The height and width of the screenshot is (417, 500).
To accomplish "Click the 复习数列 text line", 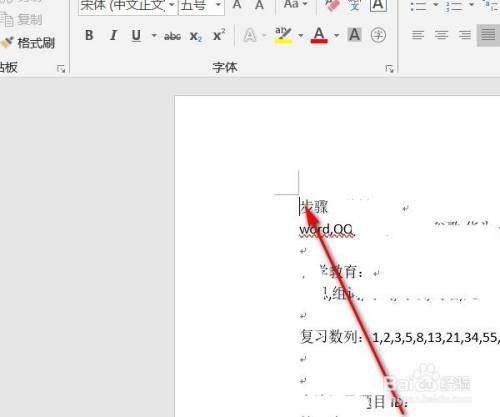I will coord(399,337).
